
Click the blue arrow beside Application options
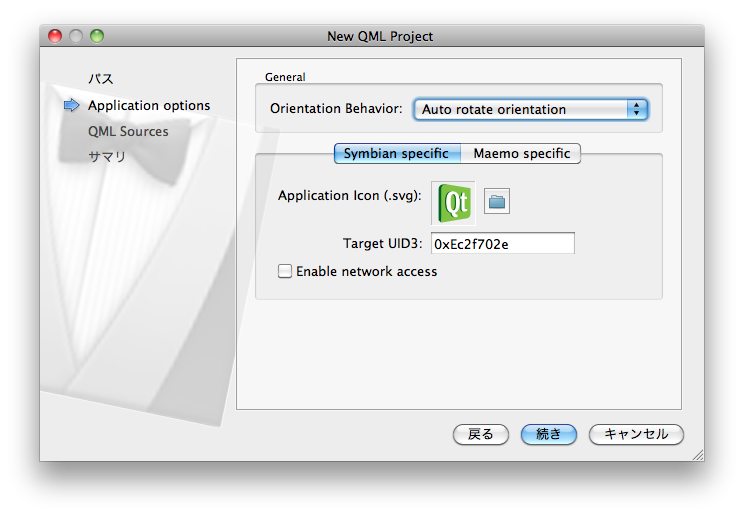coord(71,105)
